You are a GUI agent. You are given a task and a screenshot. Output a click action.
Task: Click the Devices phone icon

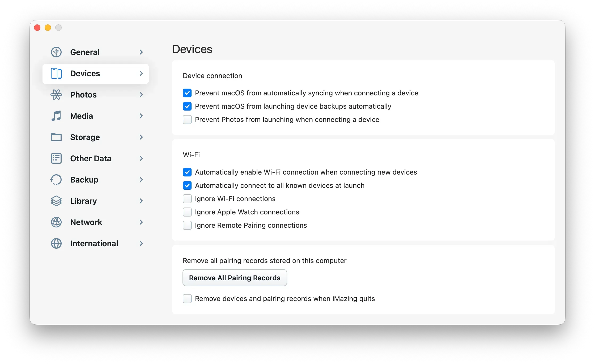(56, 74)
